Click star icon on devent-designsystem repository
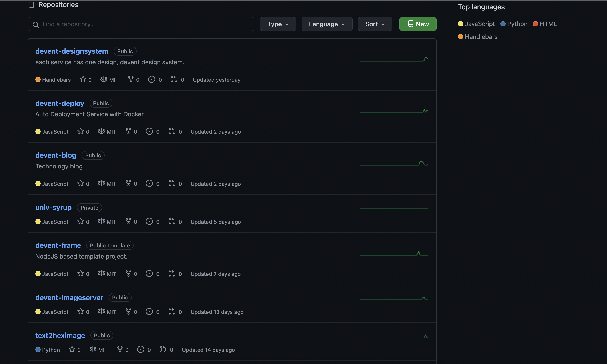 tap(83, 79)
